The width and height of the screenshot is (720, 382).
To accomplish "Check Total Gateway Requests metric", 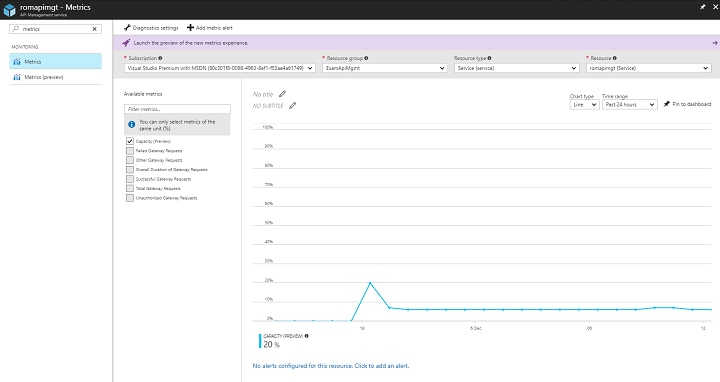I will click(x=130, y=189).
